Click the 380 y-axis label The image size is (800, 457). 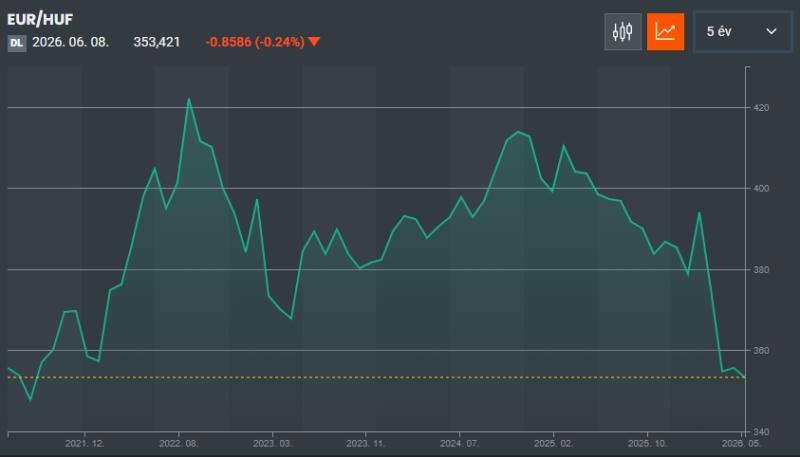[x=761, y=269]
